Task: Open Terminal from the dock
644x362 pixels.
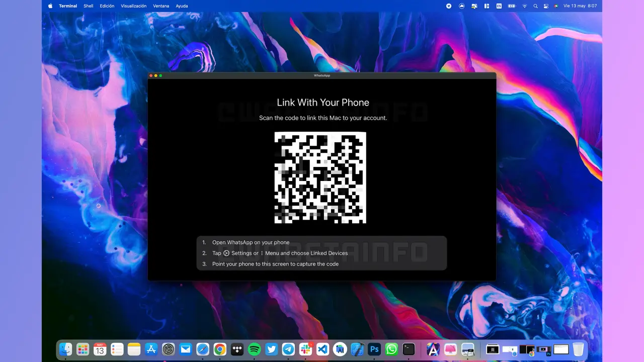Action: [x=409, y=349]
